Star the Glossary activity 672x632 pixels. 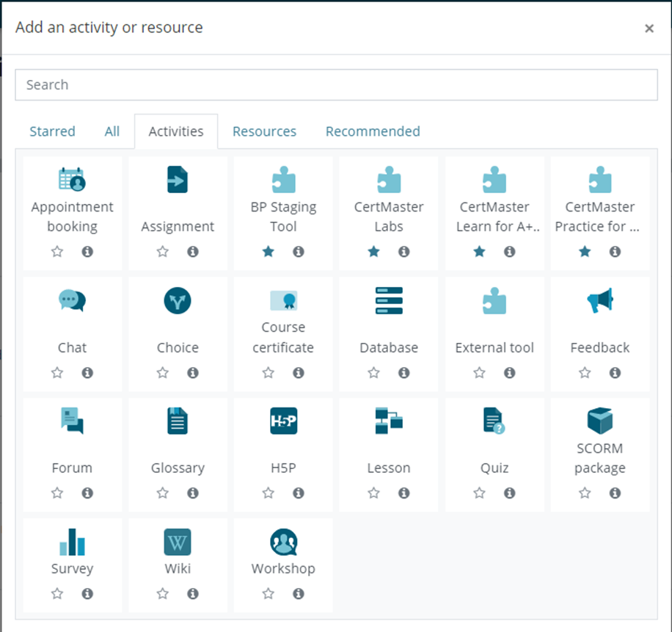tap(163, 493)
